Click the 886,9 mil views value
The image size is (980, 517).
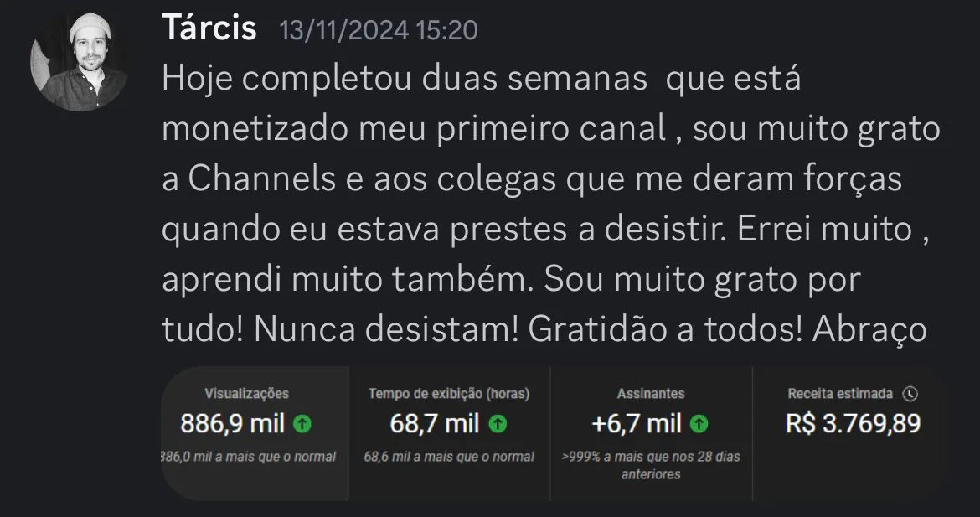[x=233, y=424]
